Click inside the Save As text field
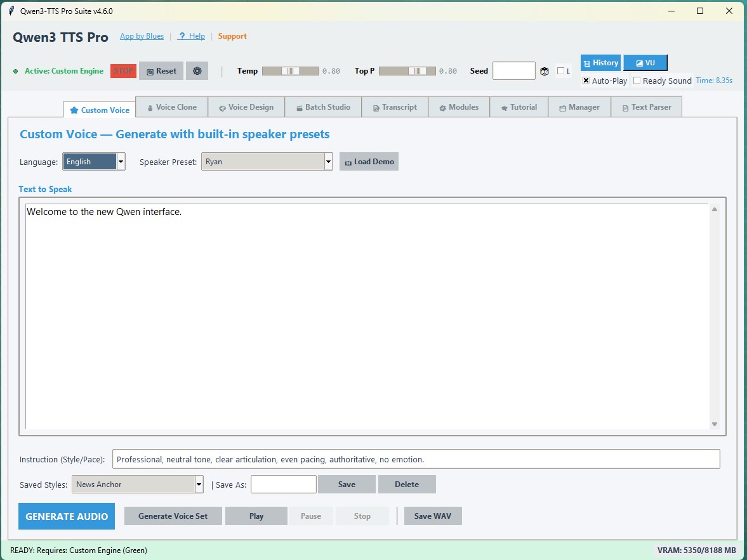This screenshot has height=560, width=747. 283,484
